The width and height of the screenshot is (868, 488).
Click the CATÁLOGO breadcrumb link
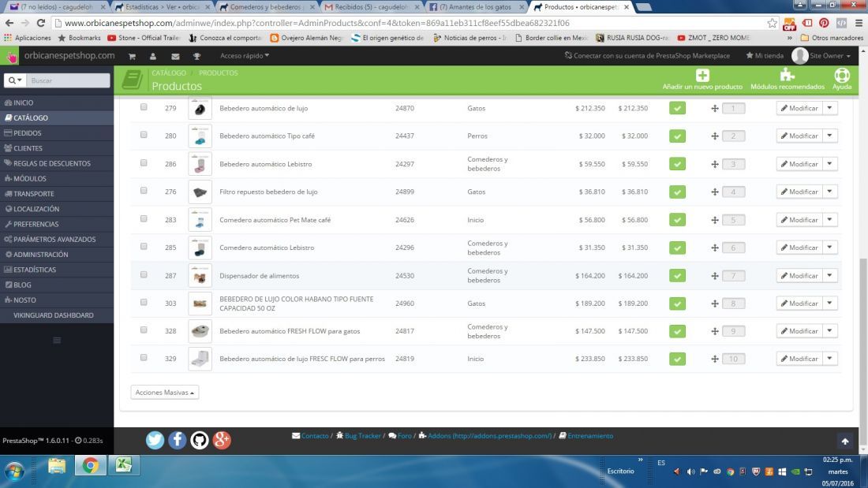point(169,73)
